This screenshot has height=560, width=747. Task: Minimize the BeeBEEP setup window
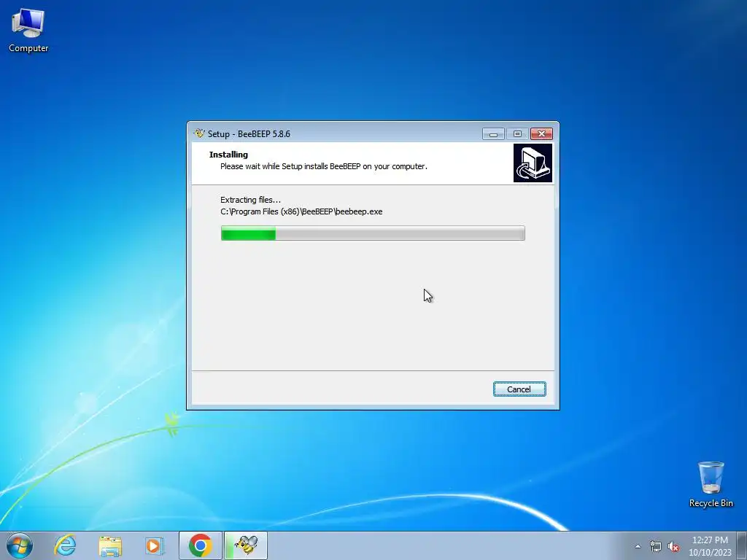click(493, 134)
